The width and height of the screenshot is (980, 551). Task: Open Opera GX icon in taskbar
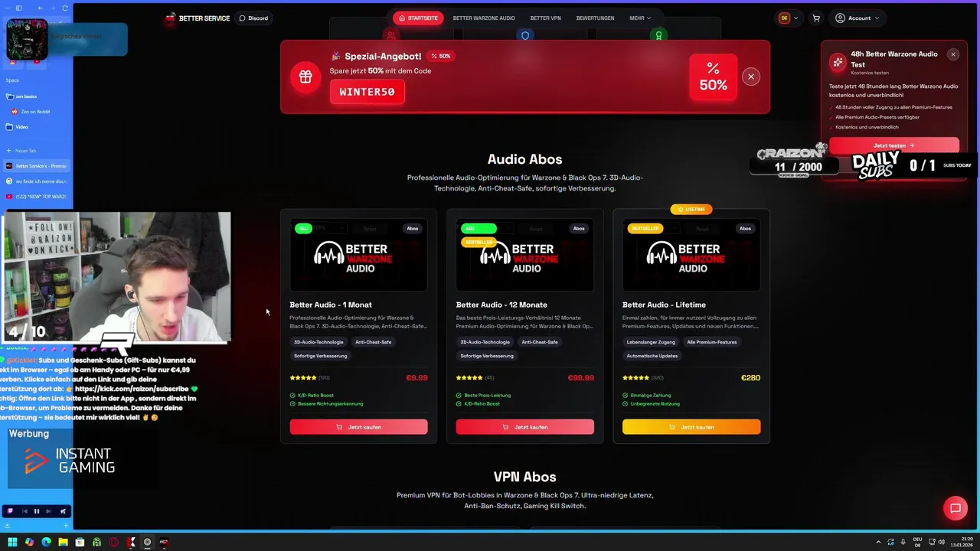click(x=113, y=543)
